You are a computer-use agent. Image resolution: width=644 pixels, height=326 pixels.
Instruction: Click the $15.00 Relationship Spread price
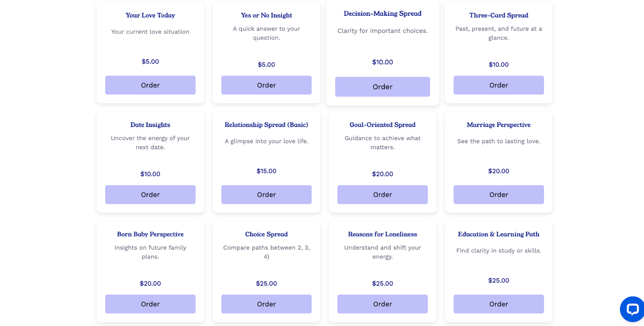266,171
